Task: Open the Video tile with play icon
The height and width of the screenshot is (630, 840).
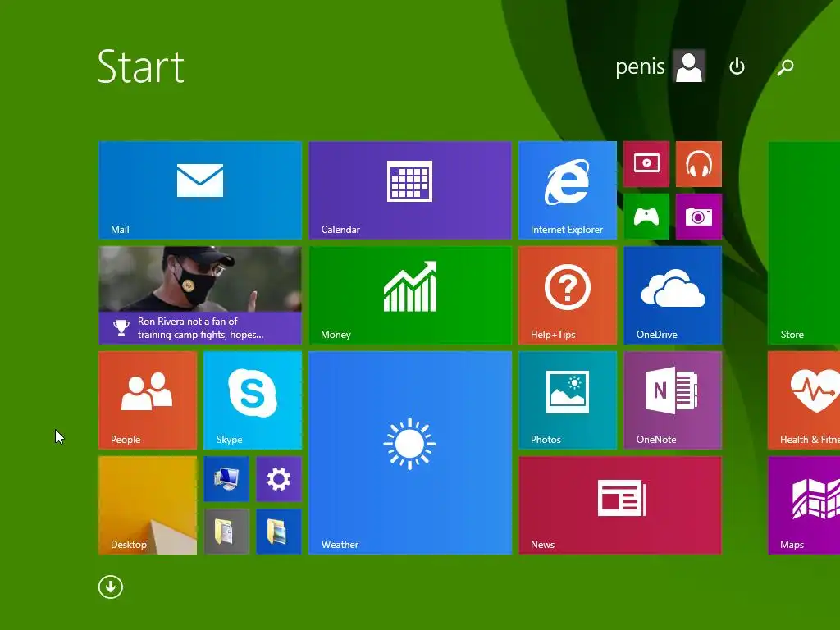Action: click(x=646, y=164)
